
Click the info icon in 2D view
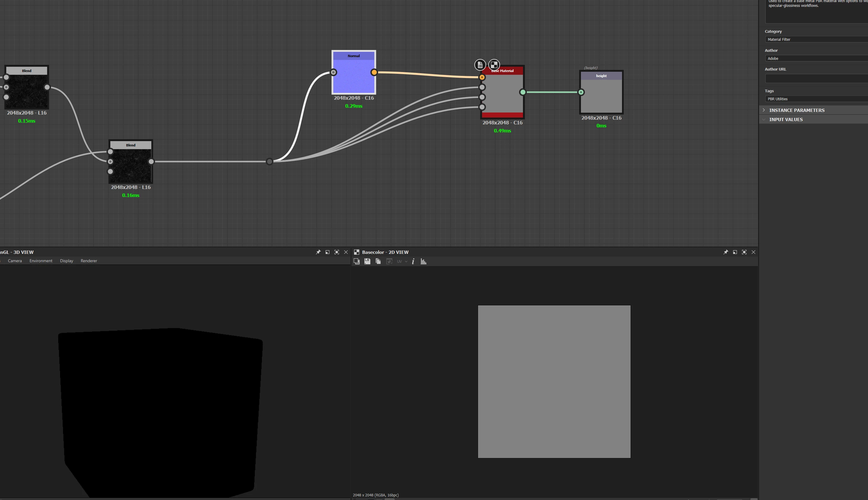pyautogui.click(x=413, y=261)
